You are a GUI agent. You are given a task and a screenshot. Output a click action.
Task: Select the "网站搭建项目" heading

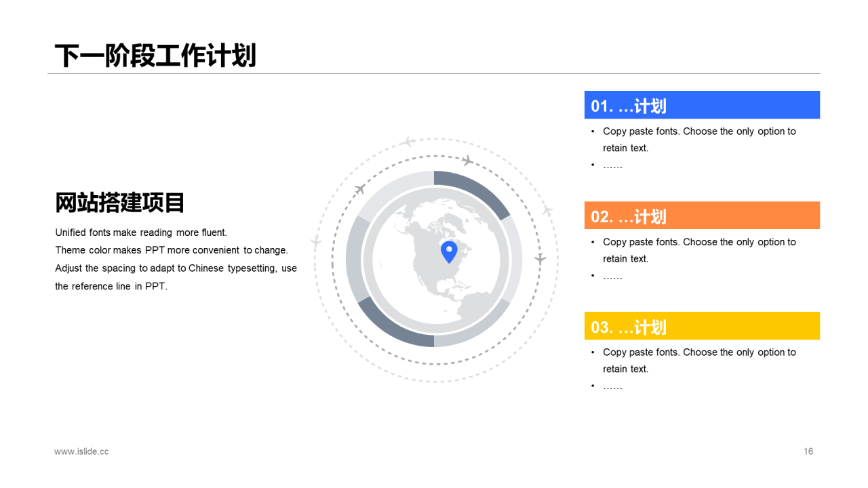click(120, 203)
